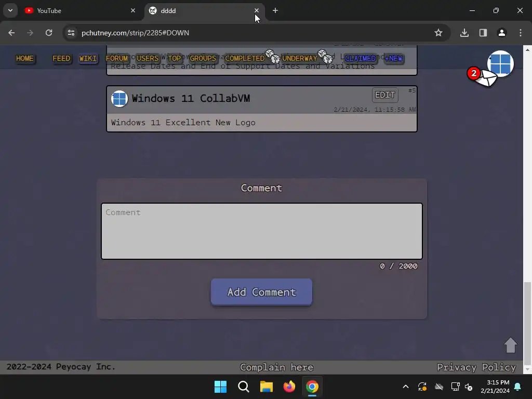The image size is (532, 399).
Task: Open a new browser tab
Action: click(x=275, y=10)
